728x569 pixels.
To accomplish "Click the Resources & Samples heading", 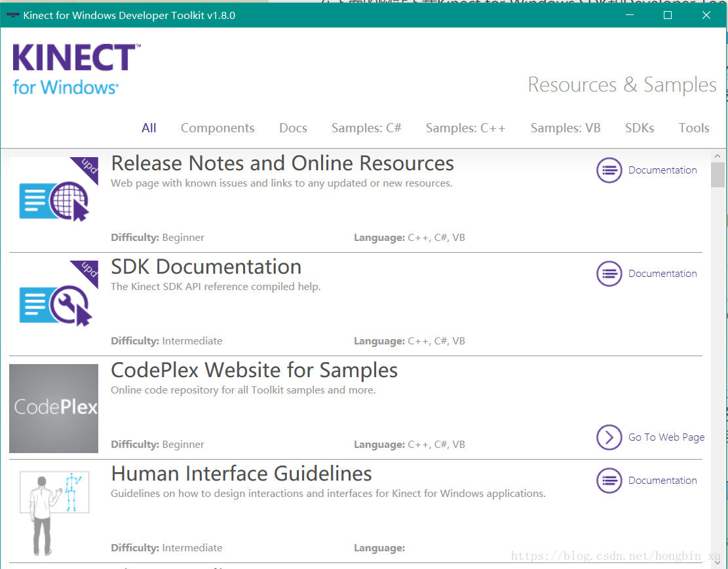I will pyautogui.click(x=622, y=85).
